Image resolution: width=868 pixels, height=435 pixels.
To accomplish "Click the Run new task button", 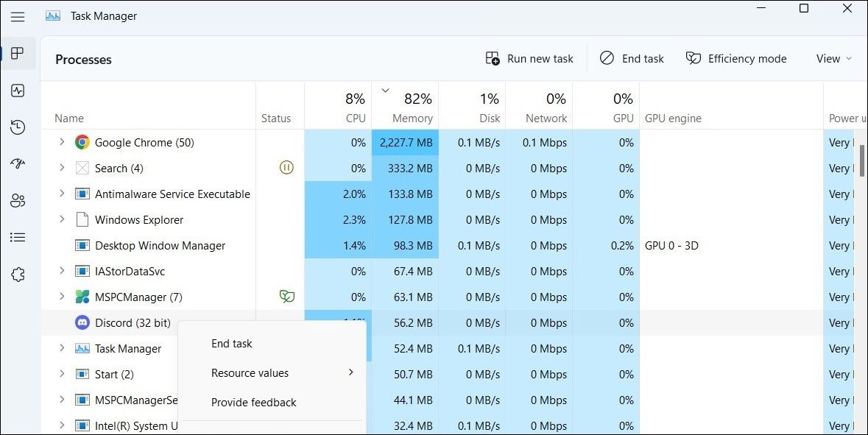I will [x=529, y=59].
